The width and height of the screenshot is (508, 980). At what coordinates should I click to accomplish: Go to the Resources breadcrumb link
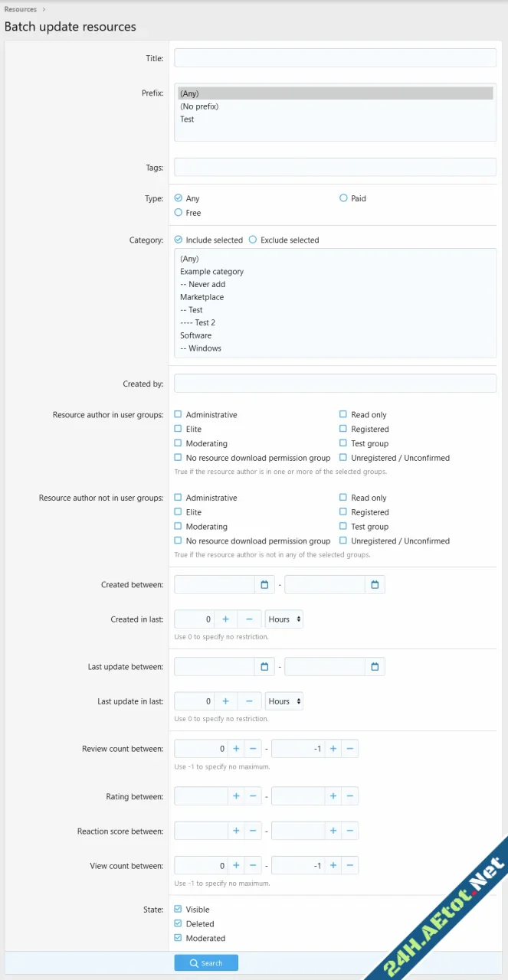point(21,9)
